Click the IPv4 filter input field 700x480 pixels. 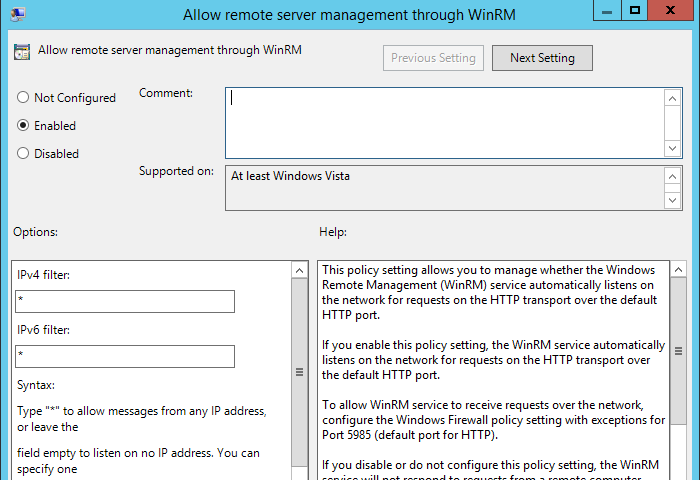click(125, 301)
